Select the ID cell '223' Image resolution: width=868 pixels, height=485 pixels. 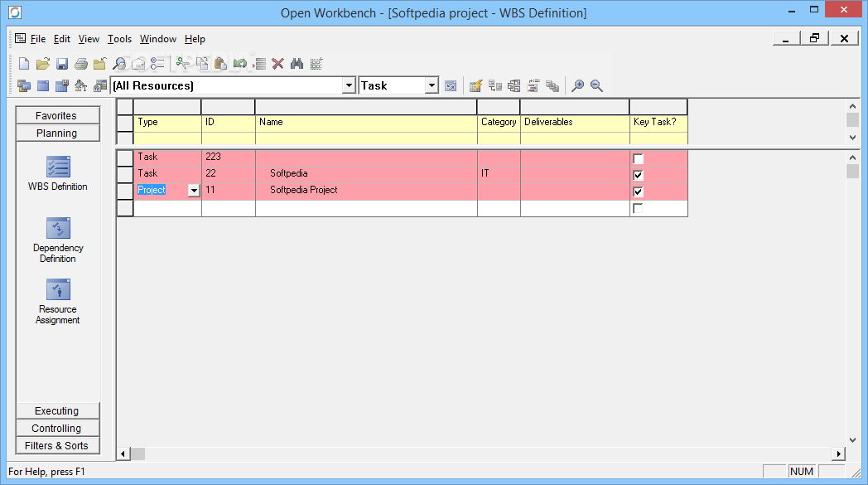pos(228,157)
